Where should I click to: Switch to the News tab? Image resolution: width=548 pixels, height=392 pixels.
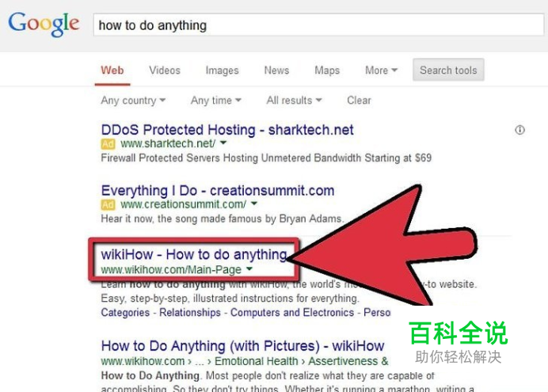pyautogui.click(x=276, y=70)
